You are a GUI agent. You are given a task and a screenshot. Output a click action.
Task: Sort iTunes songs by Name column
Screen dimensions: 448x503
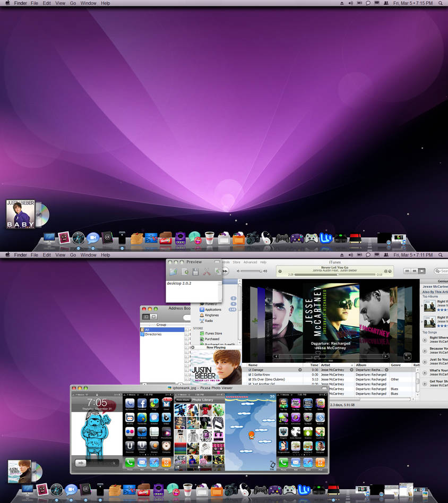275,365
